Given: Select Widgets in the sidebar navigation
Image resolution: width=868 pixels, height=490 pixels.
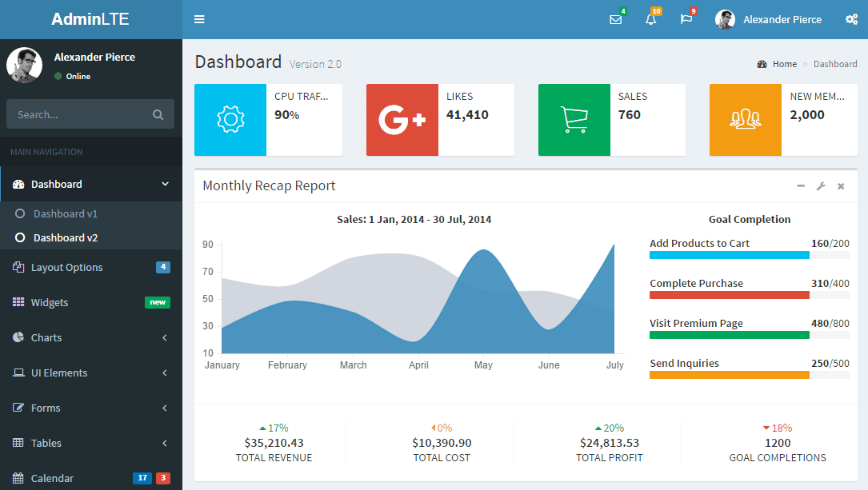Looking at the screenshot, I should click(x=49, y=302).
